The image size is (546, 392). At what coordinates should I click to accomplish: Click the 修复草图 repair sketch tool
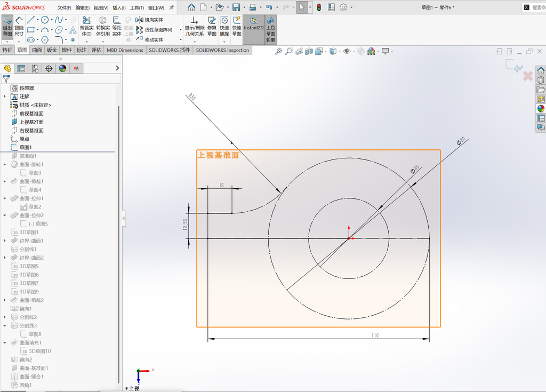[212, 27]
